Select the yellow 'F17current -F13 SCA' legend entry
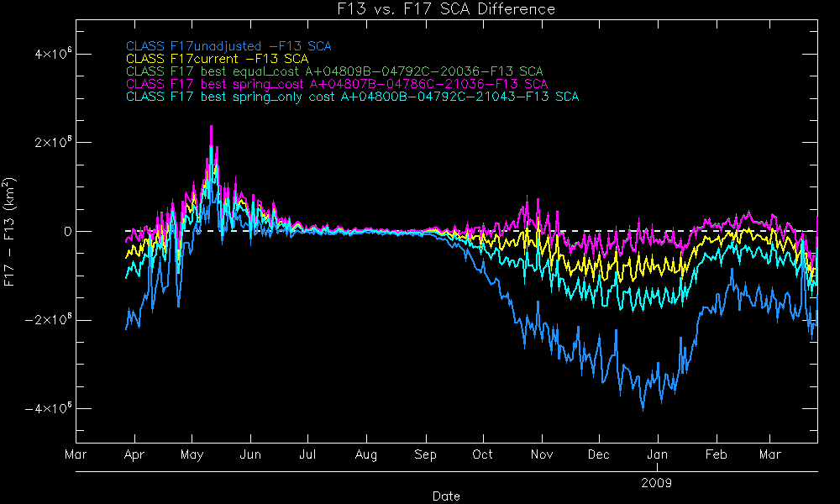 pos(217,59)
